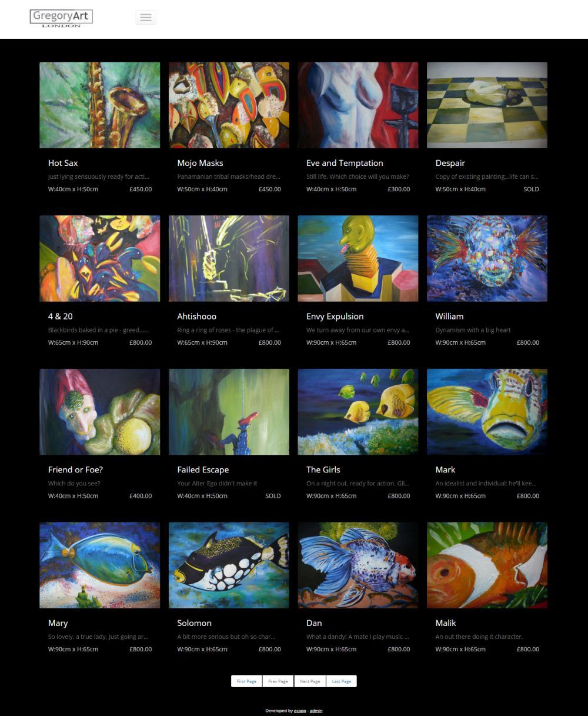Screen dimensions: 588x716
Task: Advance with the Next Page button
Action: click(310, 681)
